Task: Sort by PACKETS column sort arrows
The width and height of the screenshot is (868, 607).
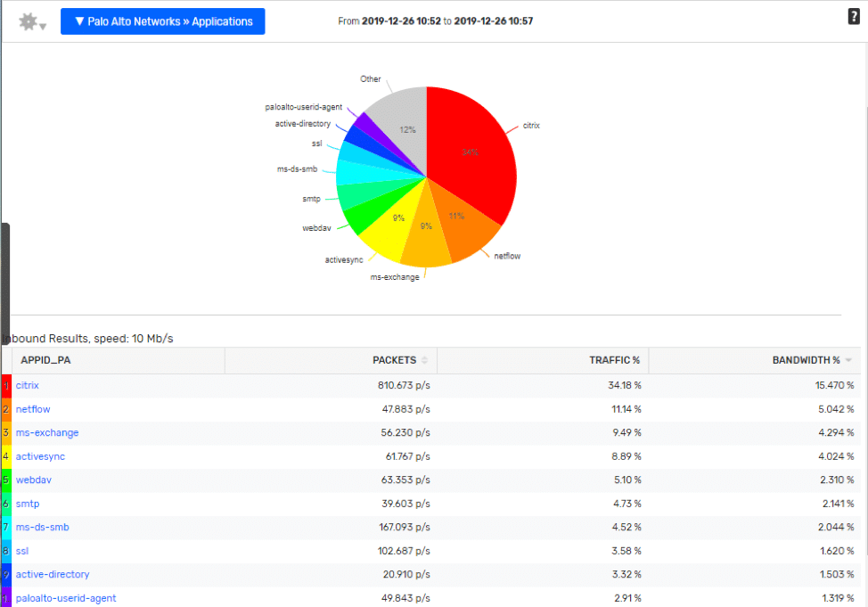Action: point(424,360)
